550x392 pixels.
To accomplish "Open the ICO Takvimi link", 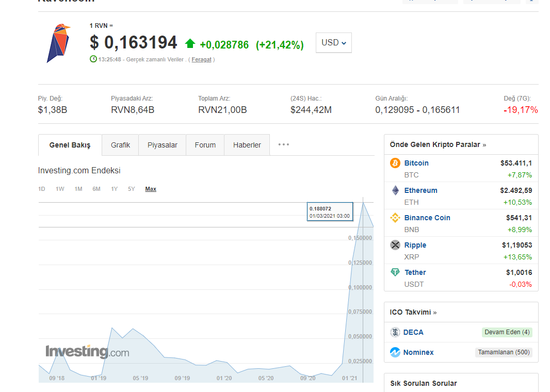I will tap(413, 312).
